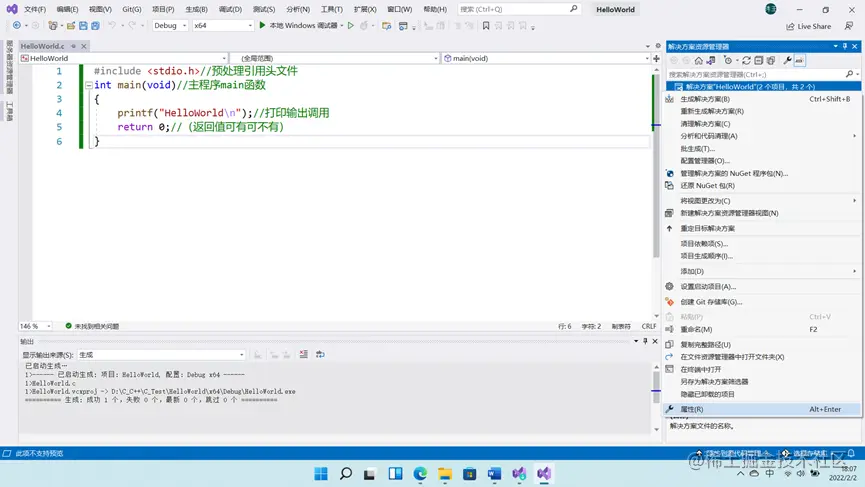Save the current file with the disk icon
865x487 pixels.
pos(83,25)
